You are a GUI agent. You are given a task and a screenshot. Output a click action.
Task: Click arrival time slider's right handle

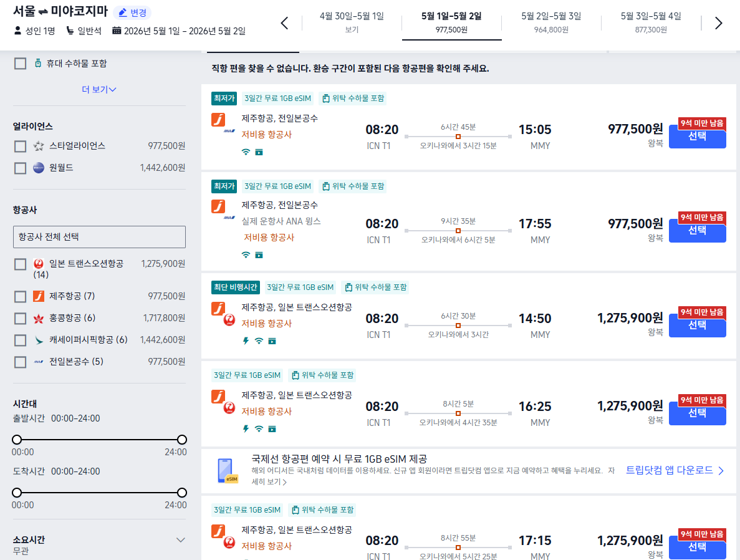pos(181,493)
